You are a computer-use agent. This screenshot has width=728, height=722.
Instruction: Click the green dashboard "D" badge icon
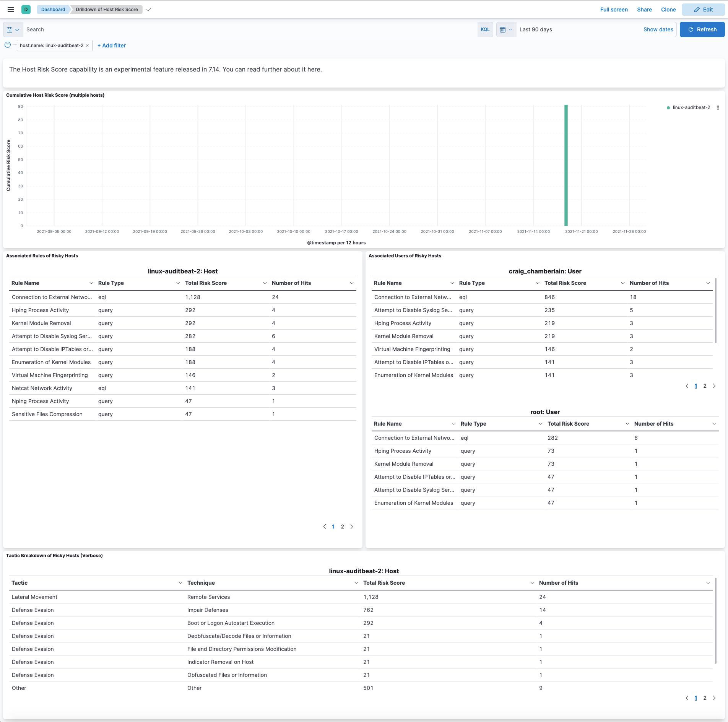[26, 9]
